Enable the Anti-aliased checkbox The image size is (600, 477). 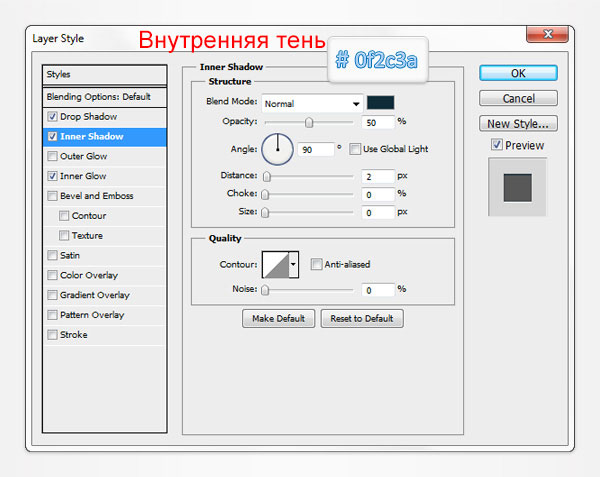click(316, 264)
